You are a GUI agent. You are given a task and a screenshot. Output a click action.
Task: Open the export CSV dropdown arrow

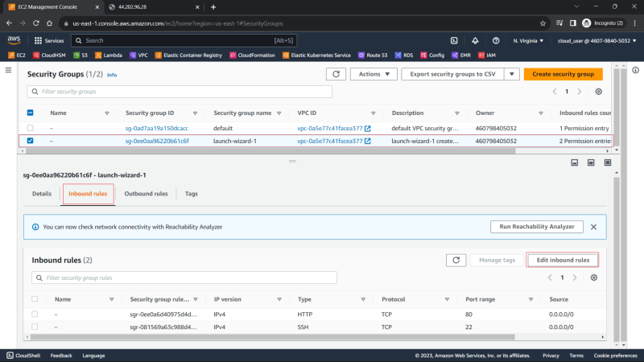(x=512, y=74)
